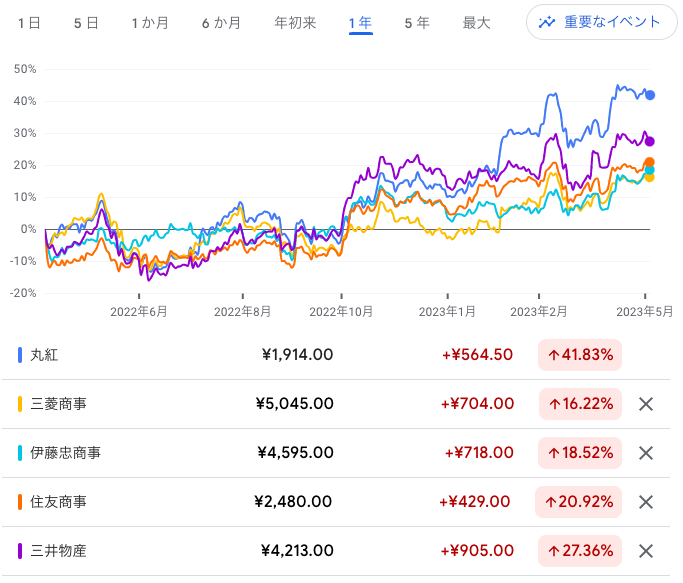Remove 伊藤忠商事 from comparison
Screen dimensions: 683x583
pyautogui.click(x=646, y=453)
